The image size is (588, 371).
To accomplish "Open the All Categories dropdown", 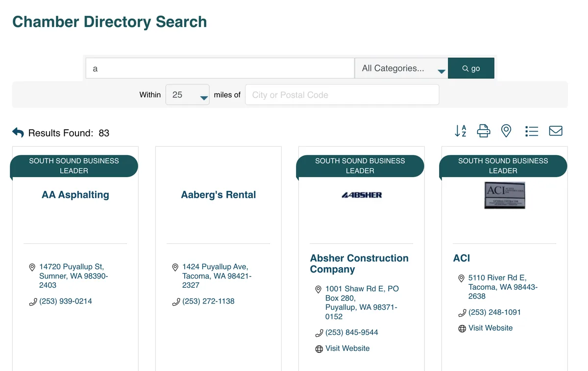I will [x=401, y=69].
